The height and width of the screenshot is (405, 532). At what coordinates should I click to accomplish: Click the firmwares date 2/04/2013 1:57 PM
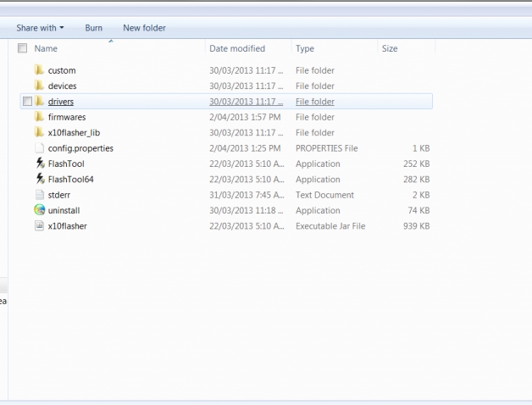245,117
